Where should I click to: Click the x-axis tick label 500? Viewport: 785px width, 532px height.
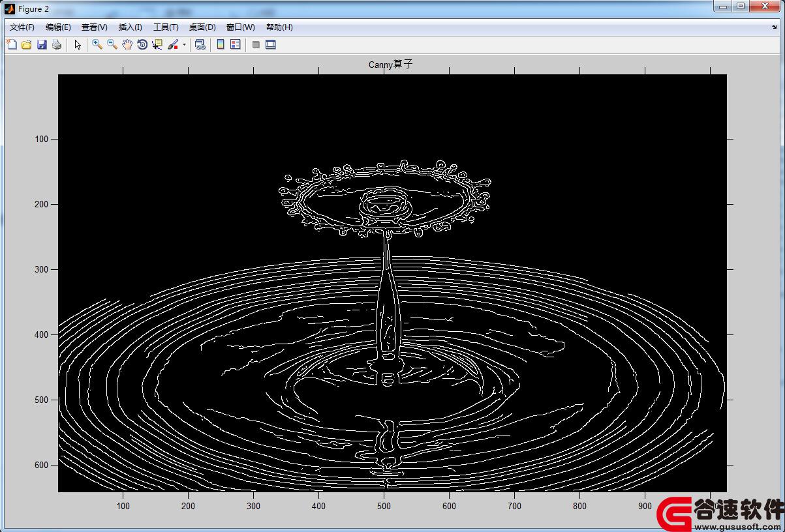point(384,505)
